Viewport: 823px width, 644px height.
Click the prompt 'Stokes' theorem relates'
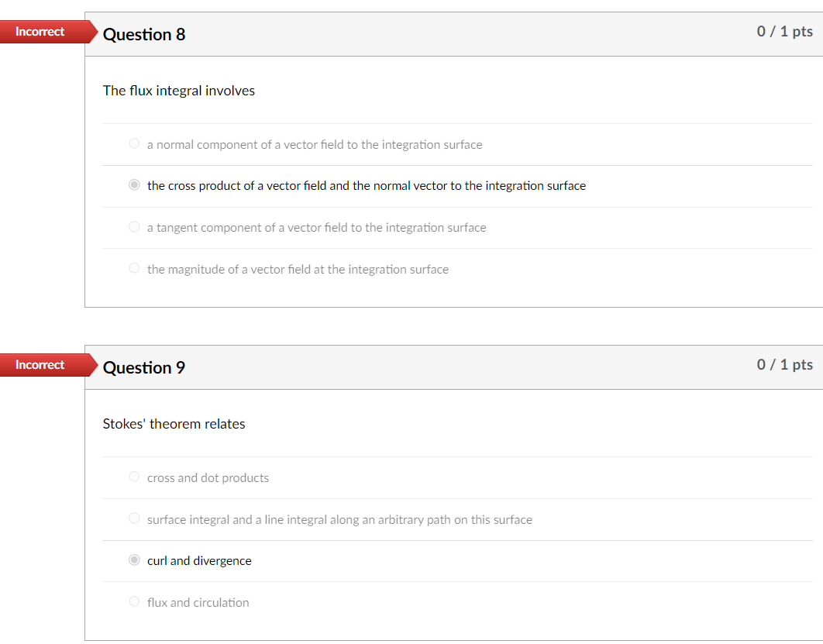(174, 424)
